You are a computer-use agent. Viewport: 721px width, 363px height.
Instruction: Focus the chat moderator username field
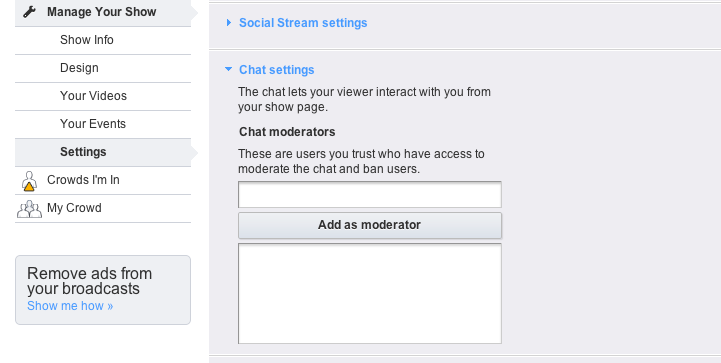pyautogui.click(x=370, y=195)
